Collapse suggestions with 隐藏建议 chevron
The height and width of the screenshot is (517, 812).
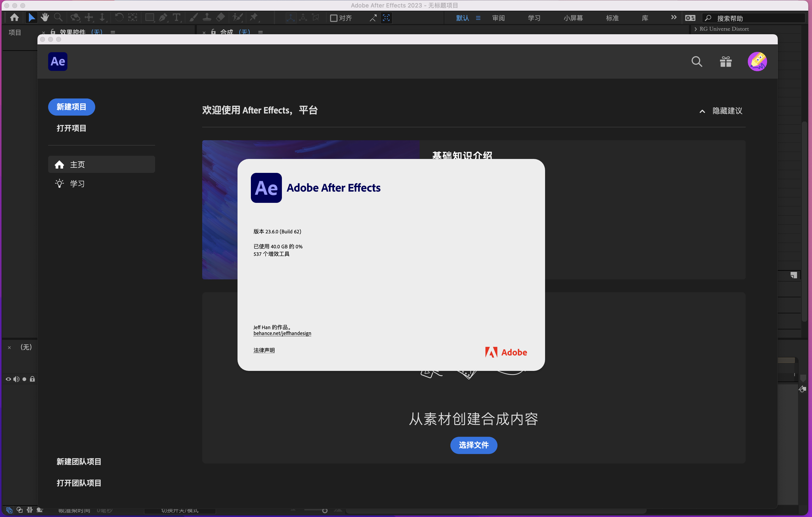[702, 111]
